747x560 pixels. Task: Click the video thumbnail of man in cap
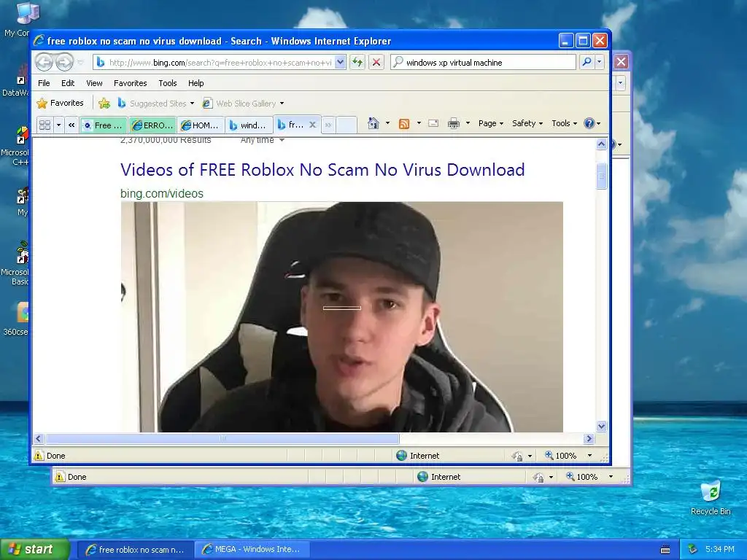(341, 316)
